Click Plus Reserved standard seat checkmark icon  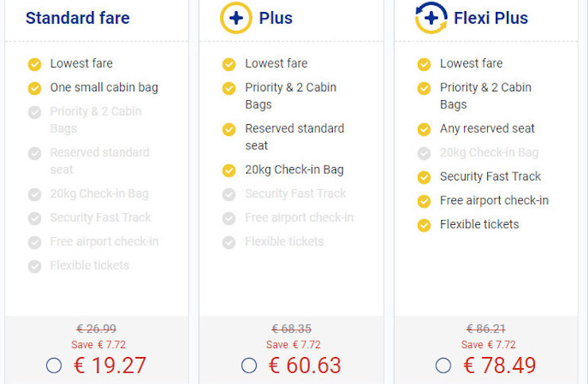[x=229, y=129]
